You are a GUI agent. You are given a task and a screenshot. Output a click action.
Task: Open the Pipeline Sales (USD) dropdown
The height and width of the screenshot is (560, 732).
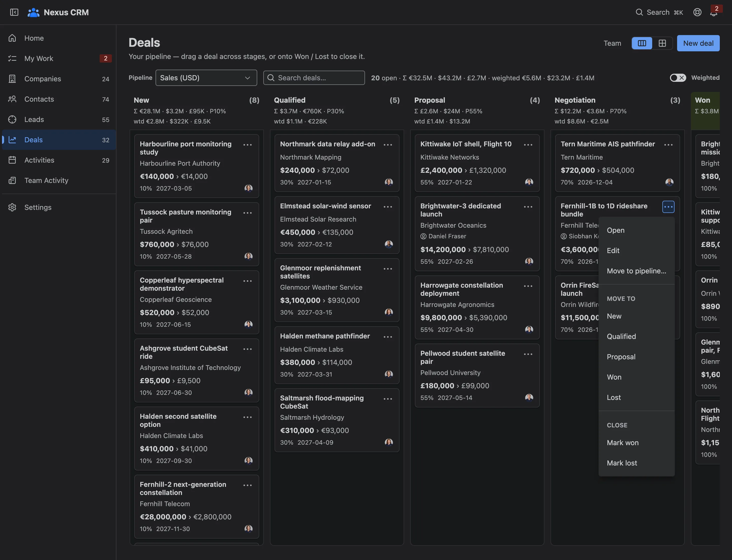(206, 78)
